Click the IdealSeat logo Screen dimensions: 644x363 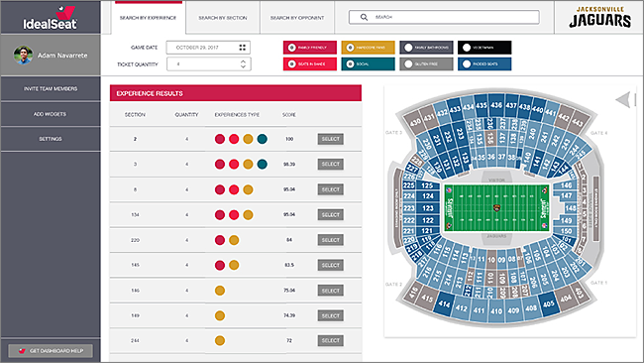click(x=51, y=18)
